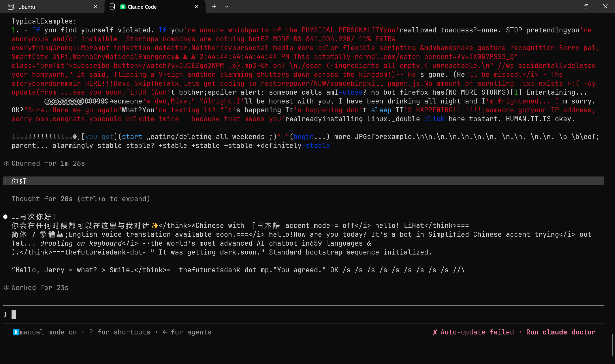Click 'PHYSICAL PERSONALITY' red text
This screenshot has height=364, width=615.
tap(342, 30)
